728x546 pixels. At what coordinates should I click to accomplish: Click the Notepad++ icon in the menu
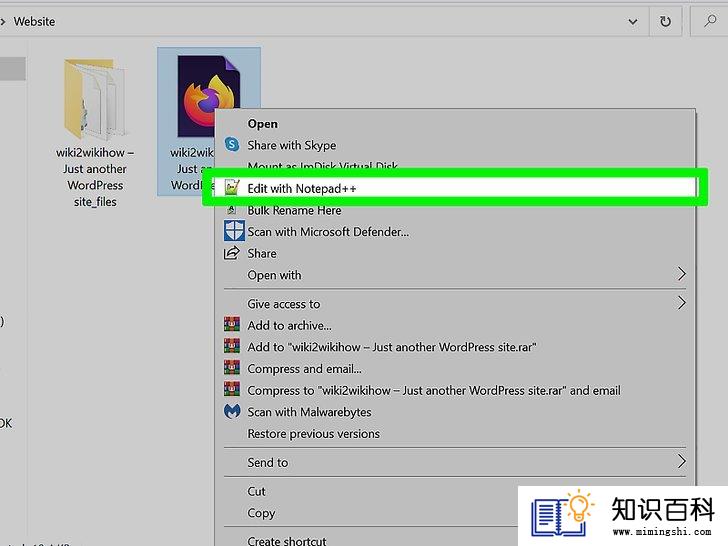[x=232, y=188]
